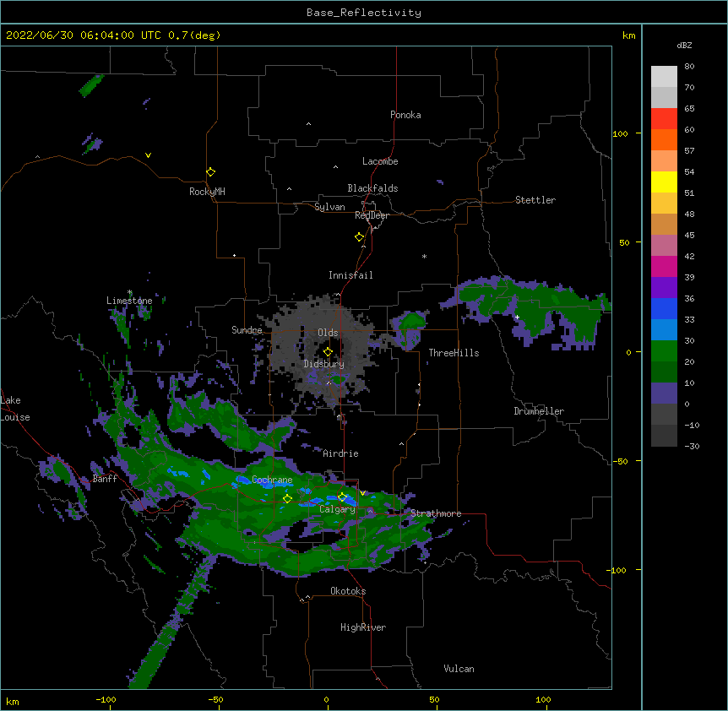728x711 pixels.
Task: Click the Blackfalds label
Action: pyautogui.click(x=372, y=188)
